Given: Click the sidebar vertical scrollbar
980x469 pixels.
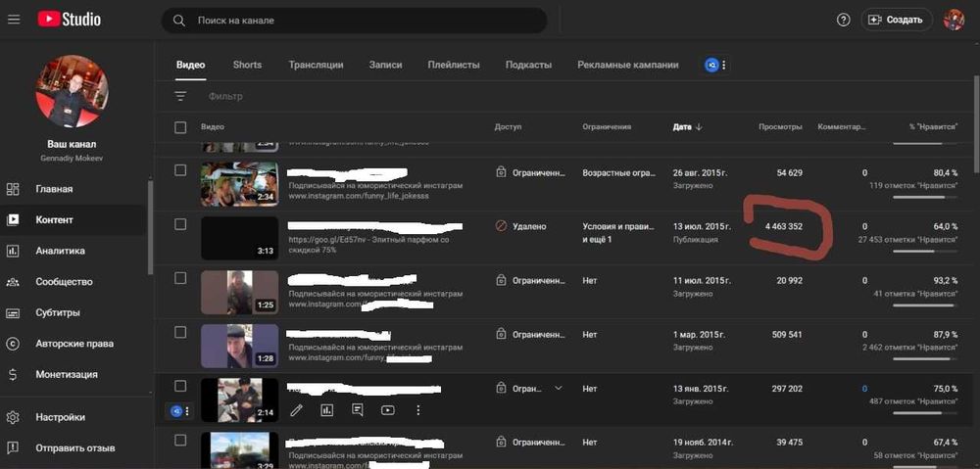Looking at the screenshot, I should pos(150,227).
